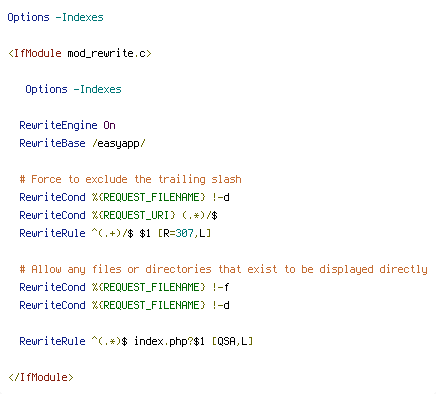Click the opening IfModule tag
This screenshot has width=436, height=394.
coord(80,53)
